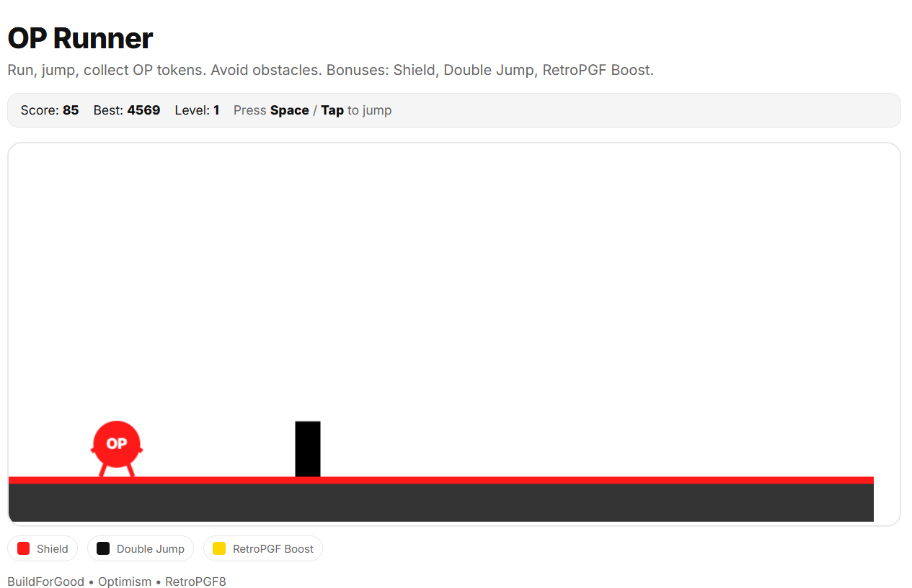Screen dimensions: 912x588
Task: Click the Best: 4569 high score
Action: coord(127,110)
